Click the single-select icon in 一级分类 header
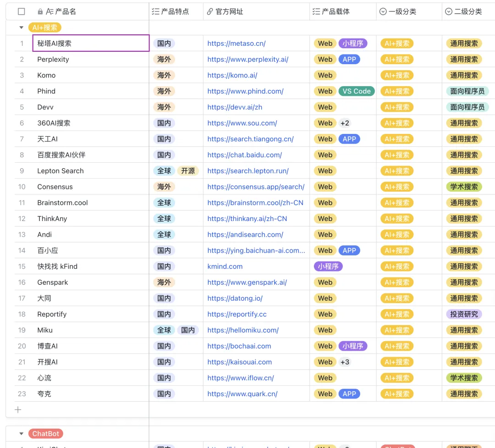Image resolution: width=495 pixels, height=448 pixels. point(383,11)
